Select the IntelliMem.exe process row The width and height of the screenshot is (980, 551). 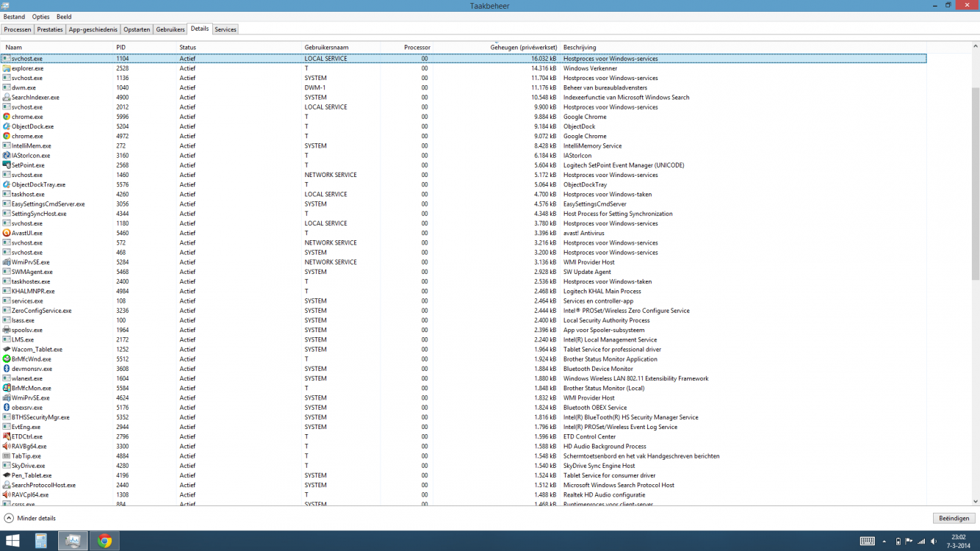pos(464,145)
